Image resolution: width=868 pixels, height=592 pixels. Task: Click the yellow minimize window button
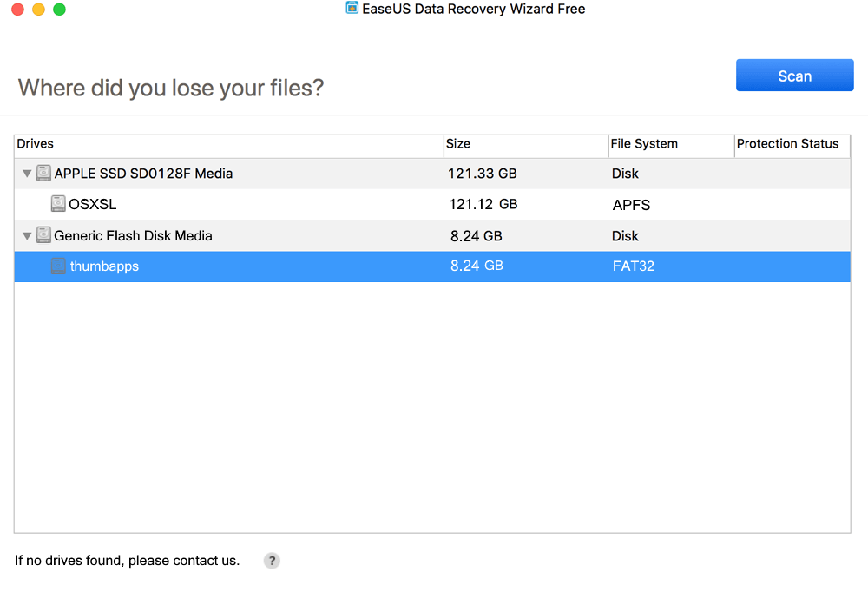(39, 10)
